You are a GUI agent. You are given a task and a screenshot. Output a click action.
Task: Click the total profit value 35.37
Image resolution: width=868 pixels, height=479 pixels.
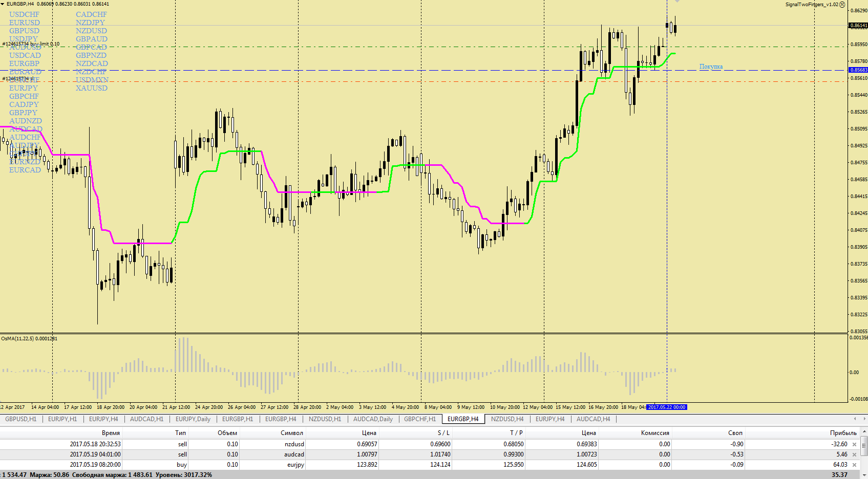(x=839, y=475)
